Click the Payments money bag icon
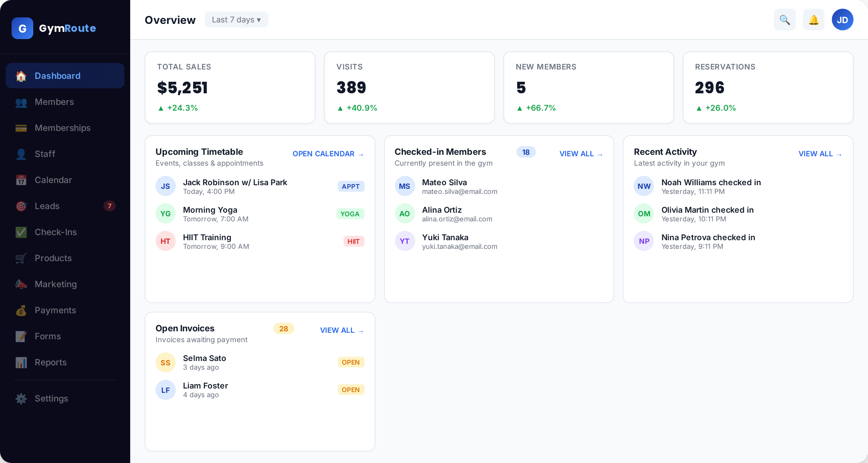The image size is (868, 463). pos(21,310)
